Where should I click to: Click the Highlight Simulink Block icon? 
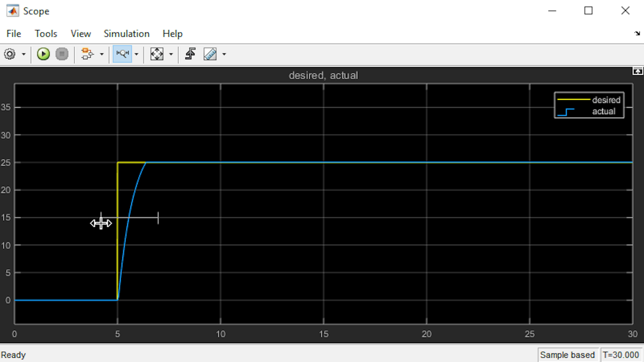pyautogui.click(x=87, y=54)
